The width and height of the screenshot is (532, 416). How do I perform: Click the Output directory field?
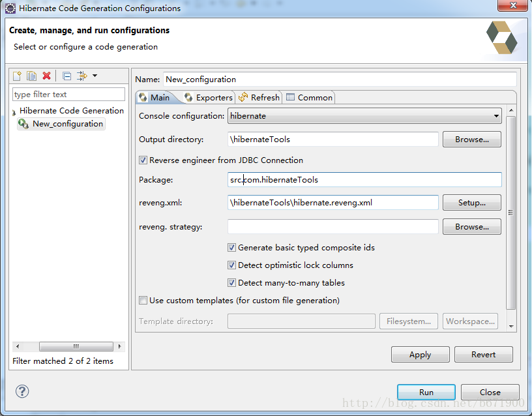[333, 140]
